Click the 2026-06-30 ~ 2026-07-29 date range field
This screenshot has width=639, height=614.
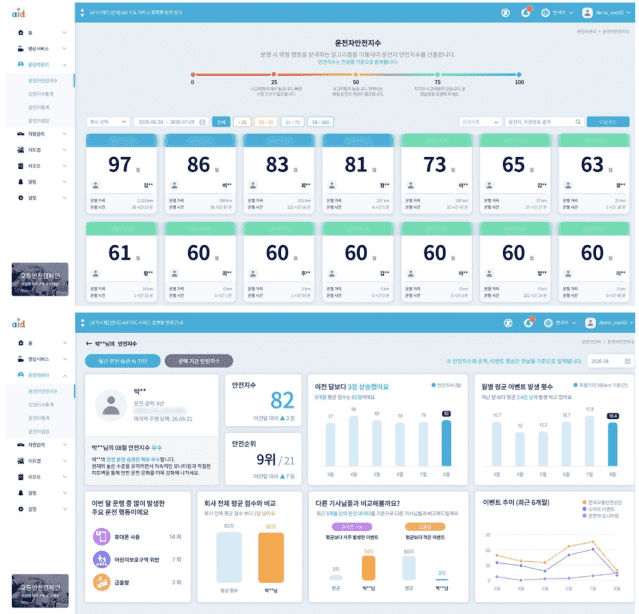click(171, 122)
